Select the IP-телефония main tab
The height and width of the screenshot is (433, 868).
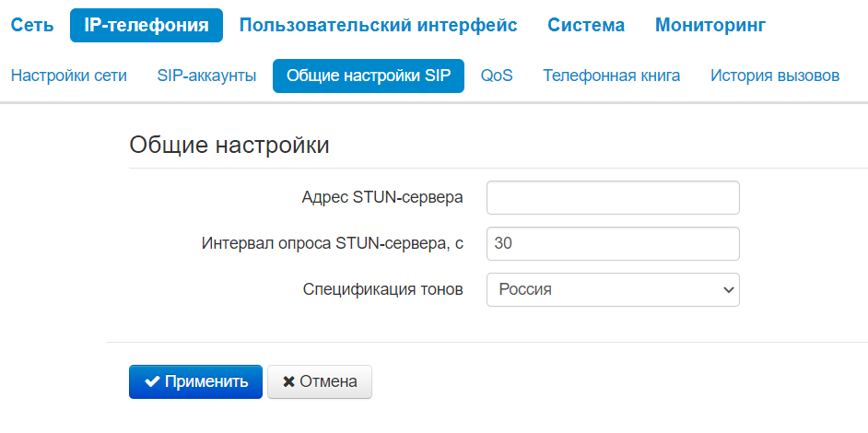click(147, 25)
